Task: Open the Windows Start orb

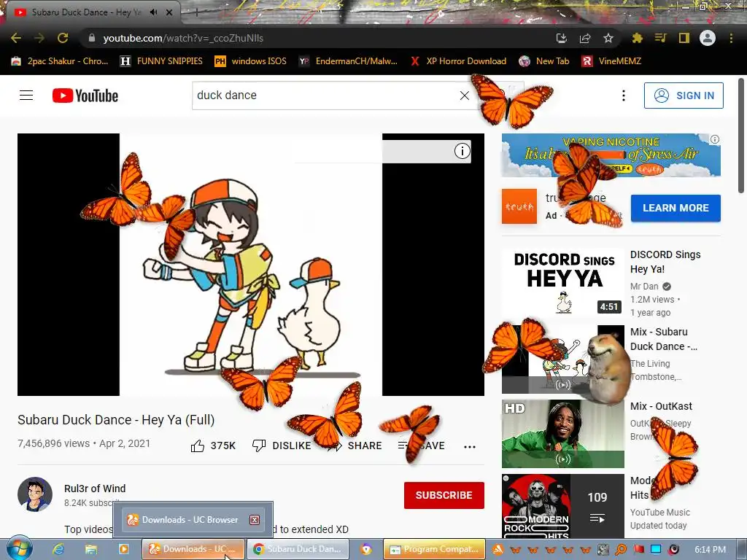Action: 19,548
